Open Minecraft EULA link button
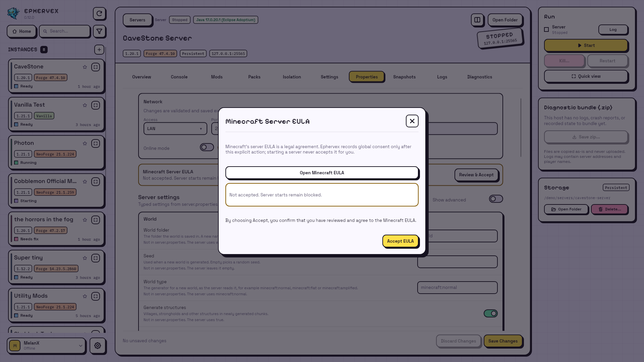The width and height of the screenshot is (644, 362). click(x=322, y=173)
